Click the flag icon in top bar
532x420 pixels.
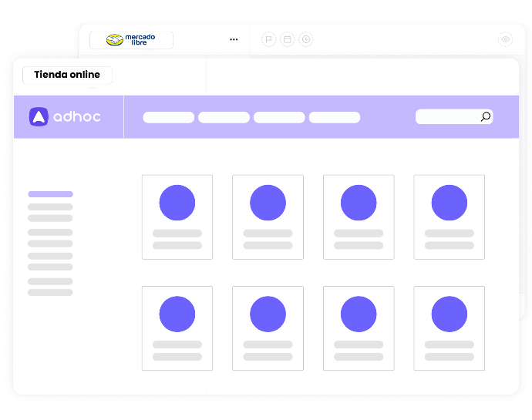click(268, 39)
